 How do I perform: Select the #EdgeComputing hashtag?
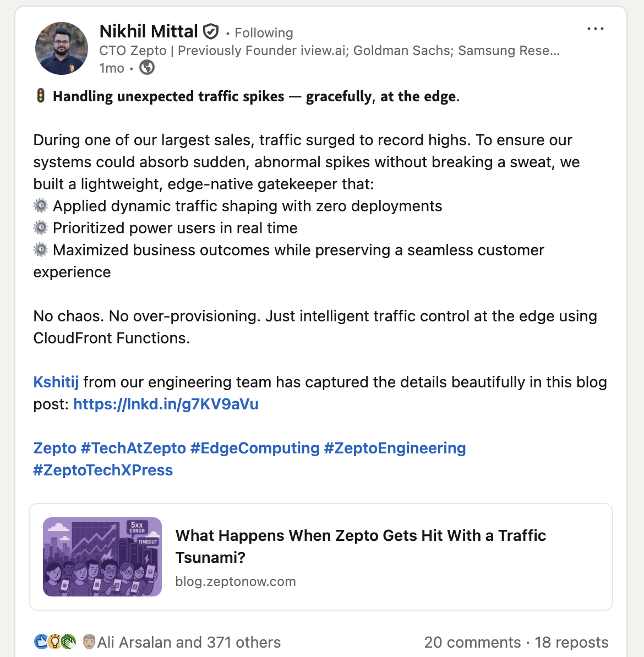(255, 448)
